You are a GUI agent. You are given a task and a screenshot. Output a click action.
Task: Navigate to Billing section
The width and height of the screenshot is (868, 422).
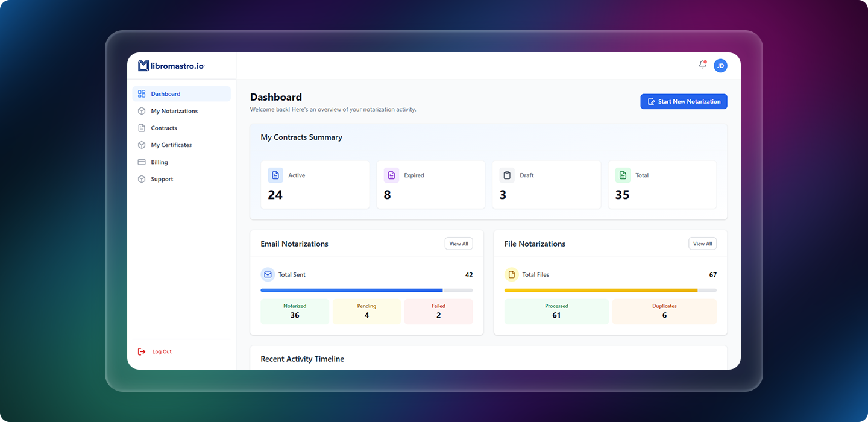[159, 162]
